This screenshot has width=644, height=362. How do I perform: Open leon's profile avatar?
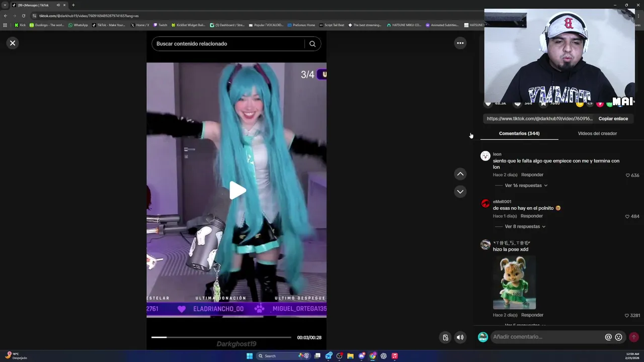click(x=485, y=156)
